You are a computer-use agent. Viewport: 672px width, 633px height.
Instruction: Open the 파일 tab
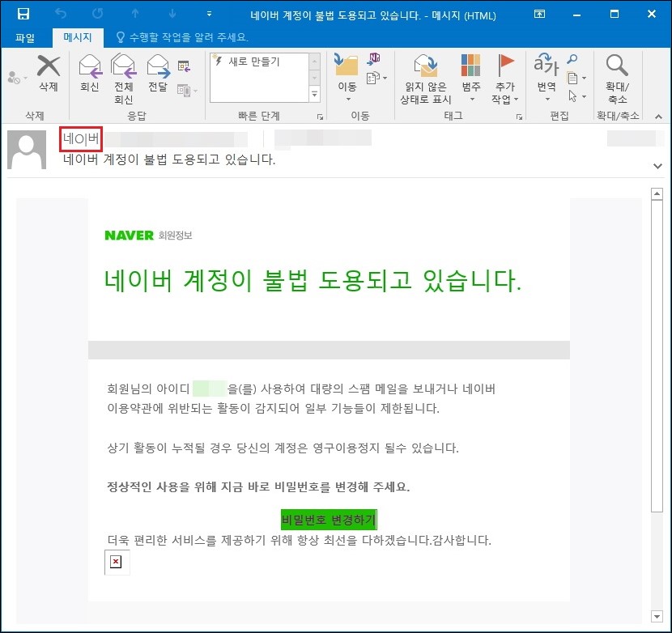[25, 38]
